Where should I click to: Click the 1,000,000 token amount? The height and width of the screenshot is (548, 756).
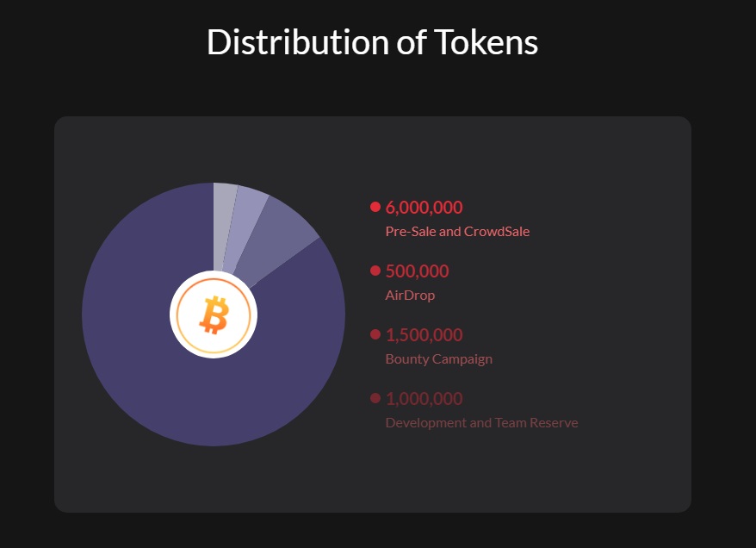(424, 398)
